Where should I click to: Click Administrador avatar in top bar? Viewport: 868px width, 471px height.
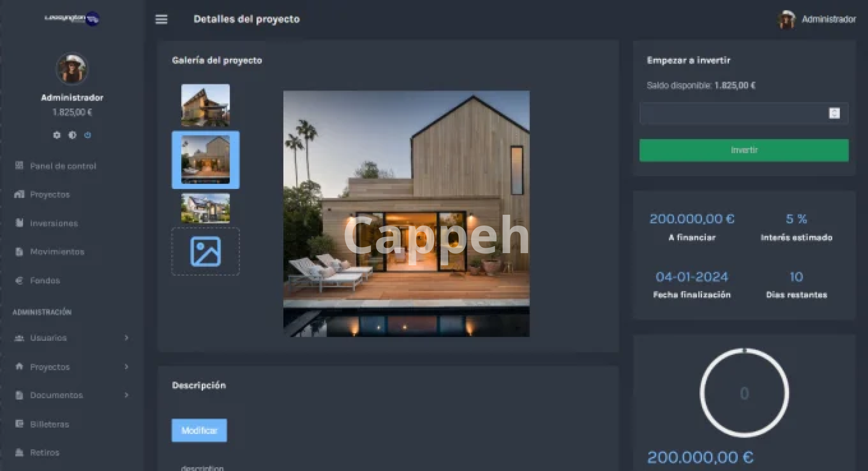click(x=787, y=19)
